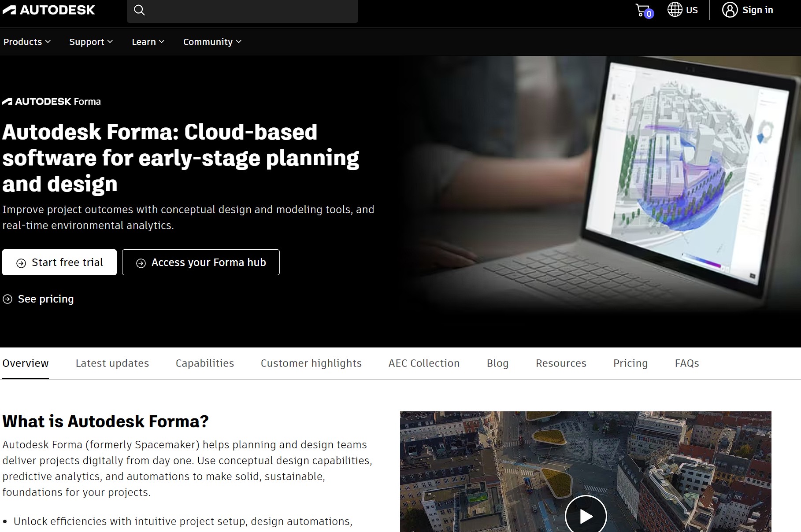Click the See pricing link
The height and width of the screenshot is (532, 801).
click(x=45, y=299)
